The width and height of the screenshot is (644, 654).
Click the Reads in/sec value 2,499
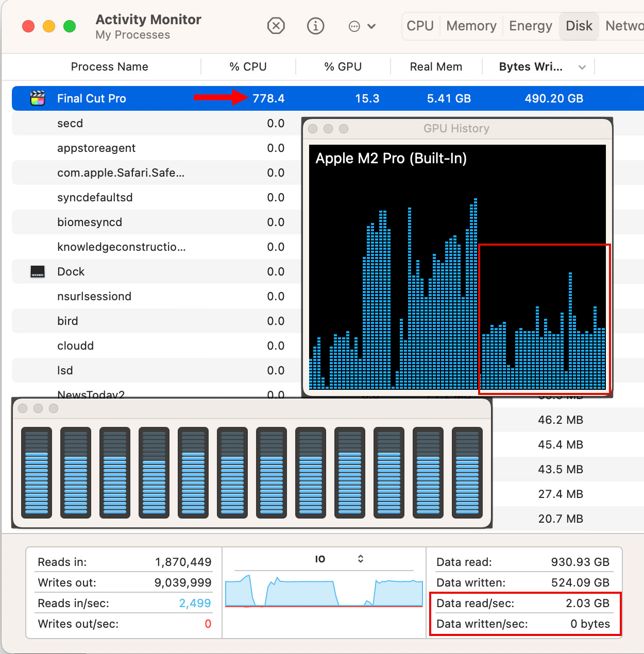195,603
